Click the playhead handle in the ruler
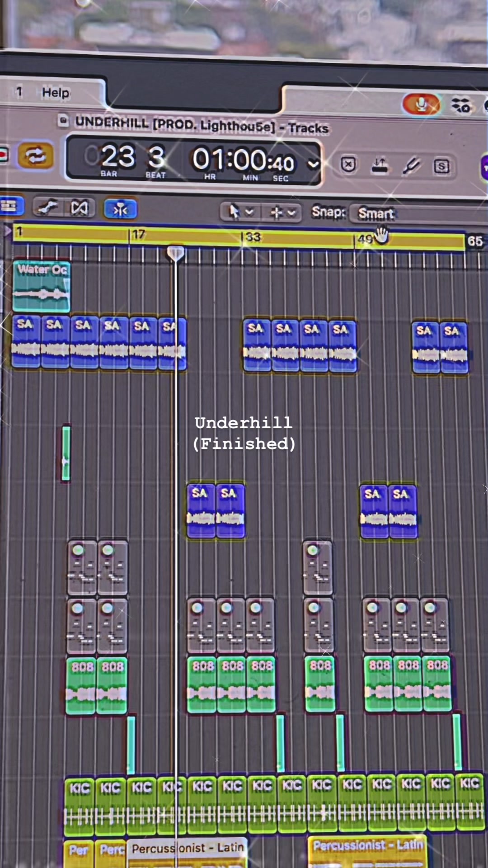This screenshot has height=868, width=488. pos(175,253)
